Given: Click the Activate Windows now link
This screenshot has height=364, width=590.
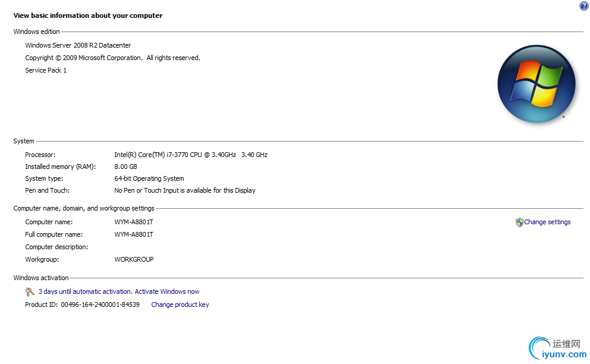Looking at the screenshot, I should [x=167, y=292].
